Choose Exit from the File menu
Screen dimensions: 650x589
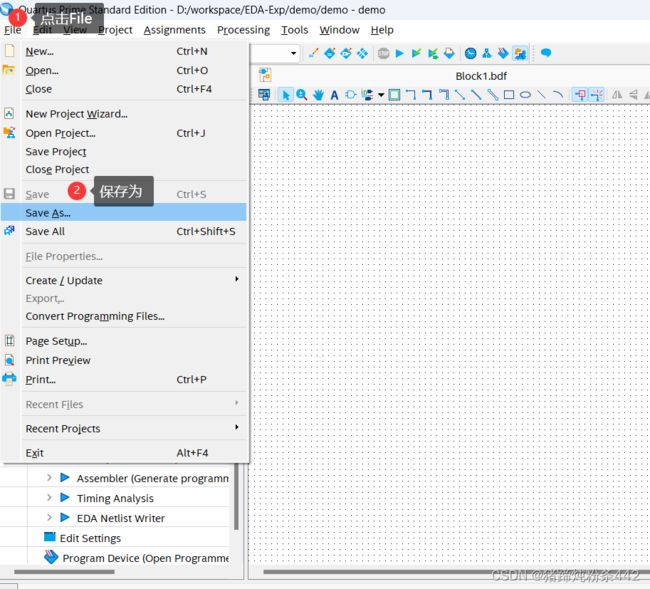coord(124,453)
